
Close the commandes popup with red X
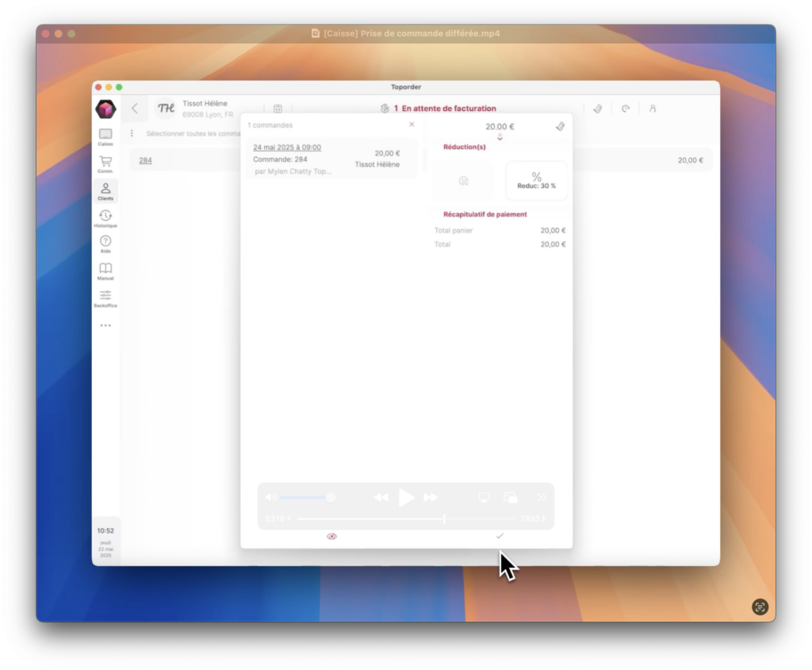(x=412, y=124)
